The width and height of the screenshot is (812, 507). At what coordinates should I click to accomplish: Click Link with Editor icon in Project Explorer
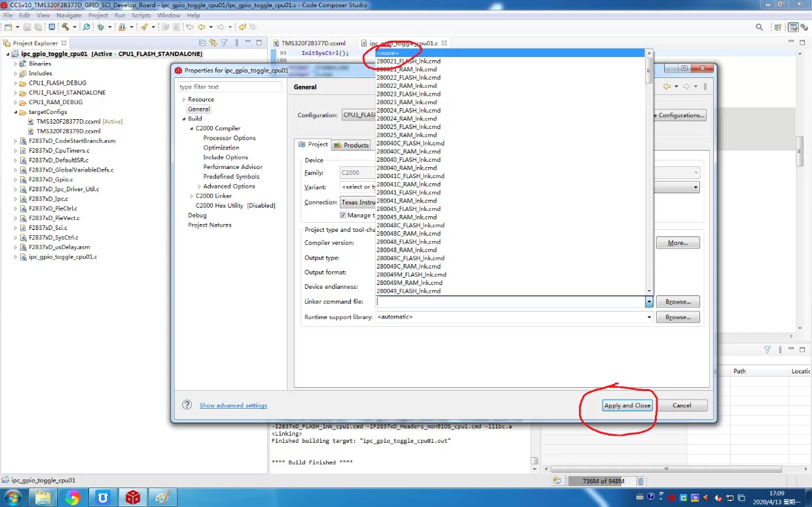click(x=213, y=43)
